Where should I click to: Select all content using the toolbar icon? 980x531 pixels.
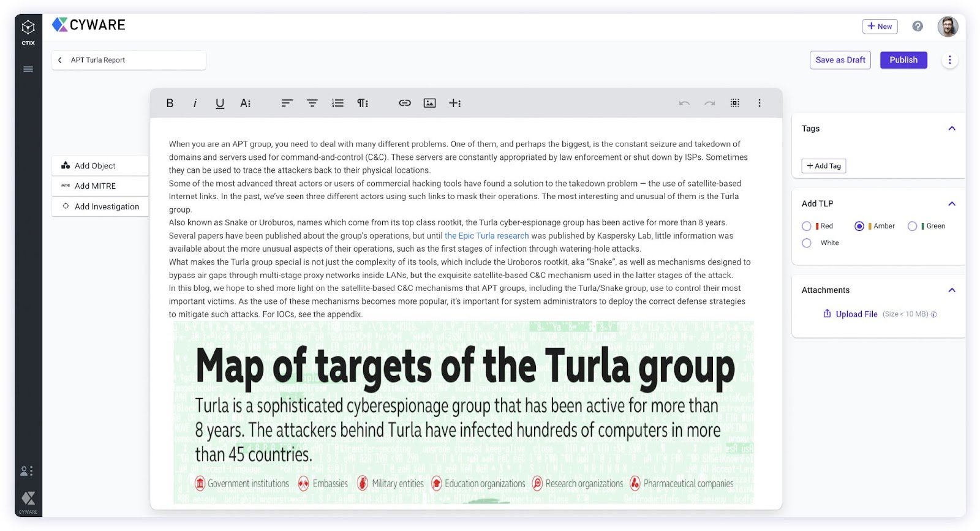(735, 104)
